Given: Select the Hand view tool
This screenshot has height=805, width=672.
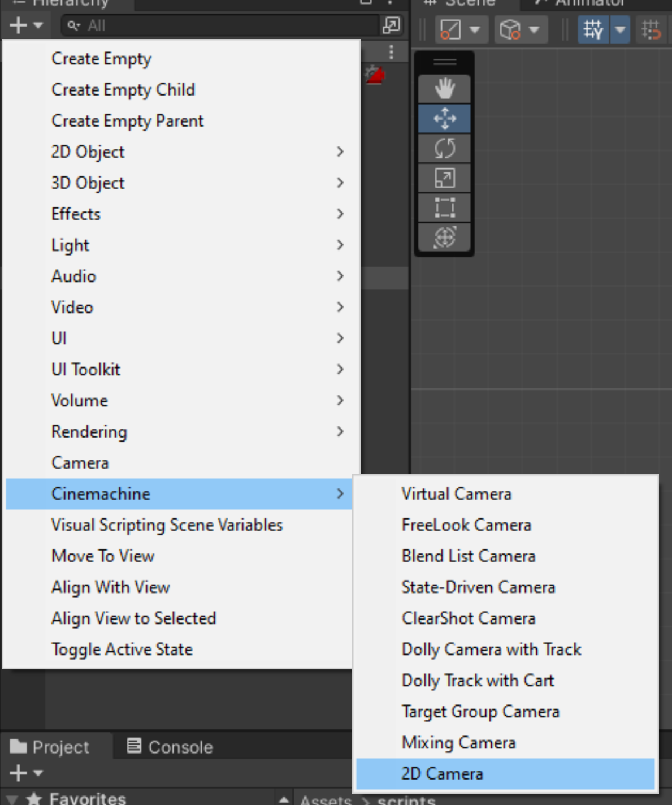Looking at the screenshot, I should point(444,89).
